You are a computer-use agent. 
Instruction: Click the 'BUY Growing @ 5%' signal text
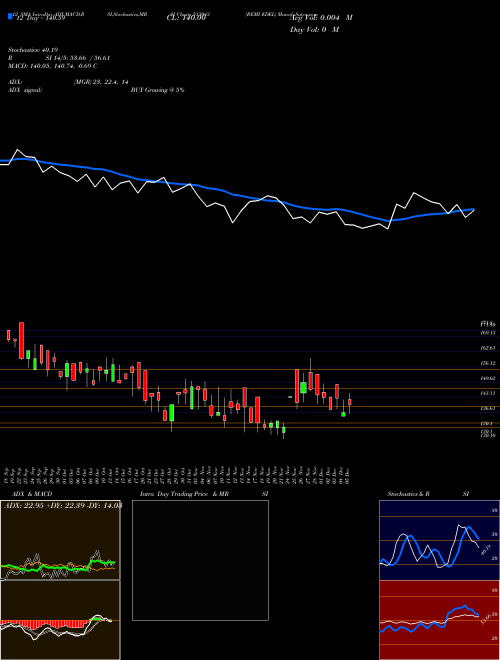point(157,90)
